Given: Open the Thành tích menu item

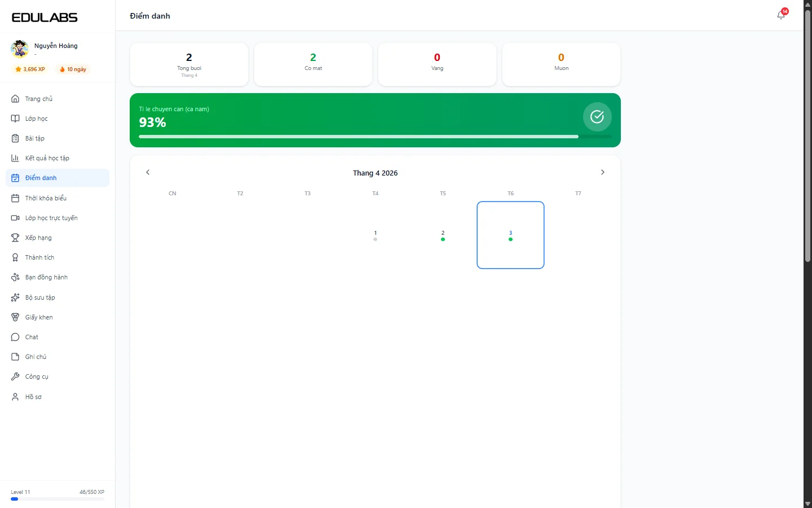Looking at the screenshot, I should [58, 257].
